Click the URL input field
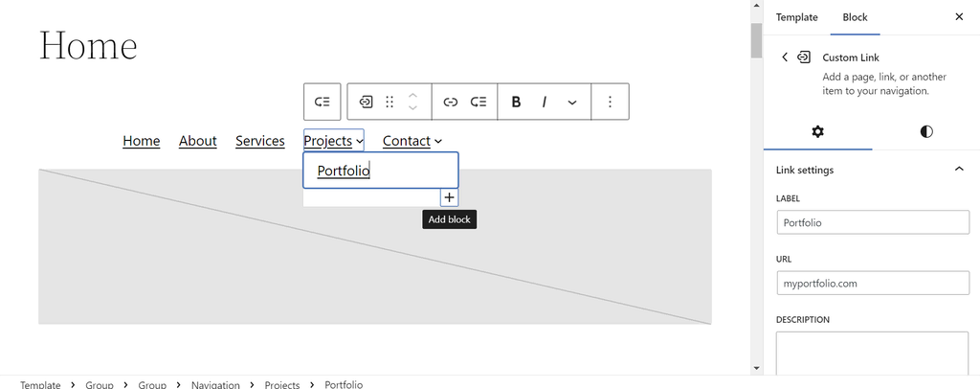This screenshot has height=389, width=980. 873,283
